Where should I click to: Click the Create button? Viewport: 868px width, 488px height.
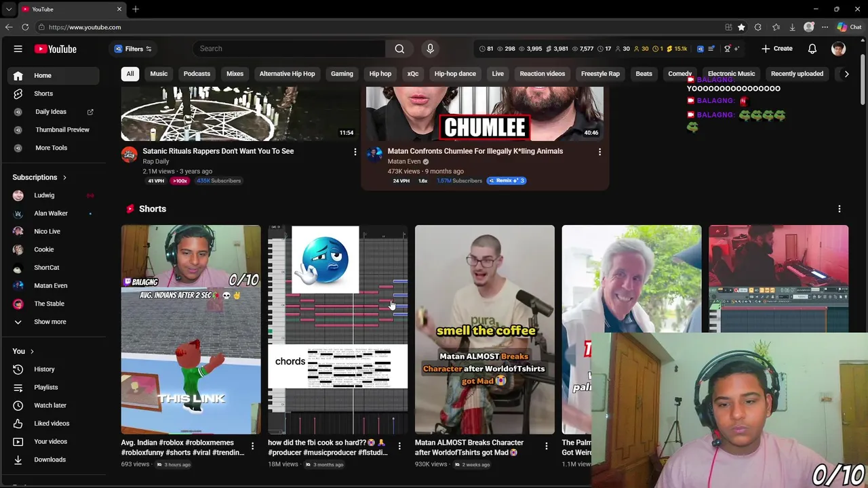point(776,49)
